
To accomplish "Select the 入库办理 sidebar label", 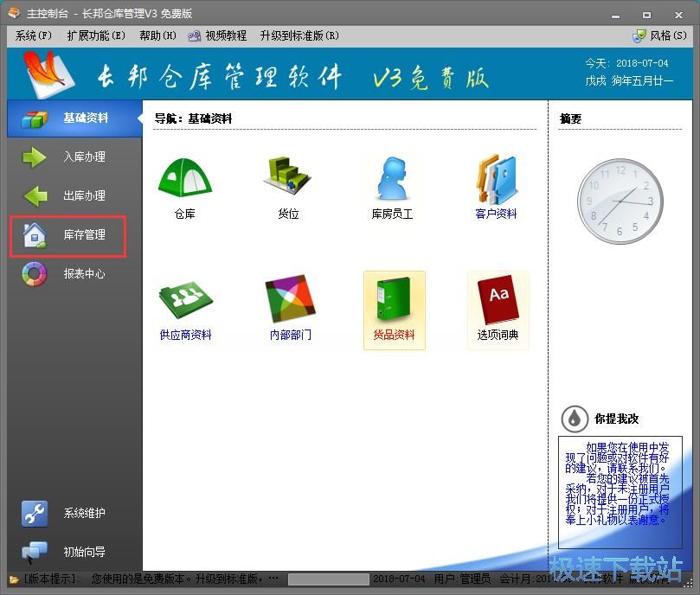I will click(x=85, y=157).
